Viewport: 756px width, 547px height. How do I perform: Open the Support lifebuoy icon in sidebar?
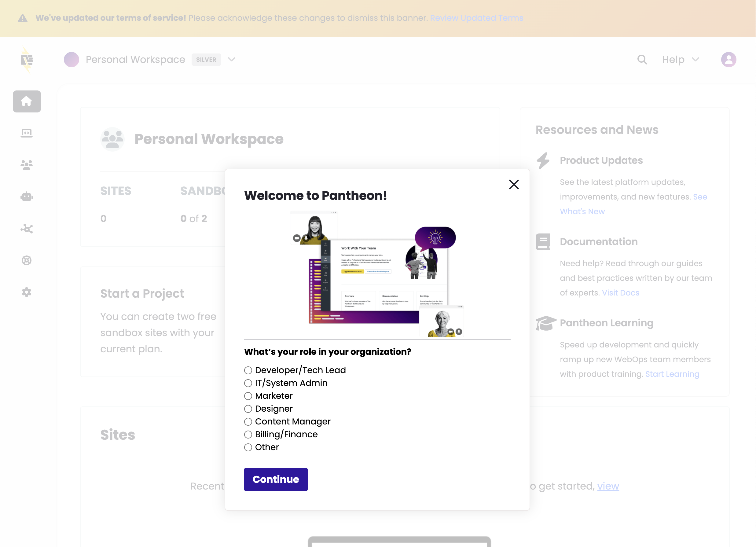click(27, 260)
